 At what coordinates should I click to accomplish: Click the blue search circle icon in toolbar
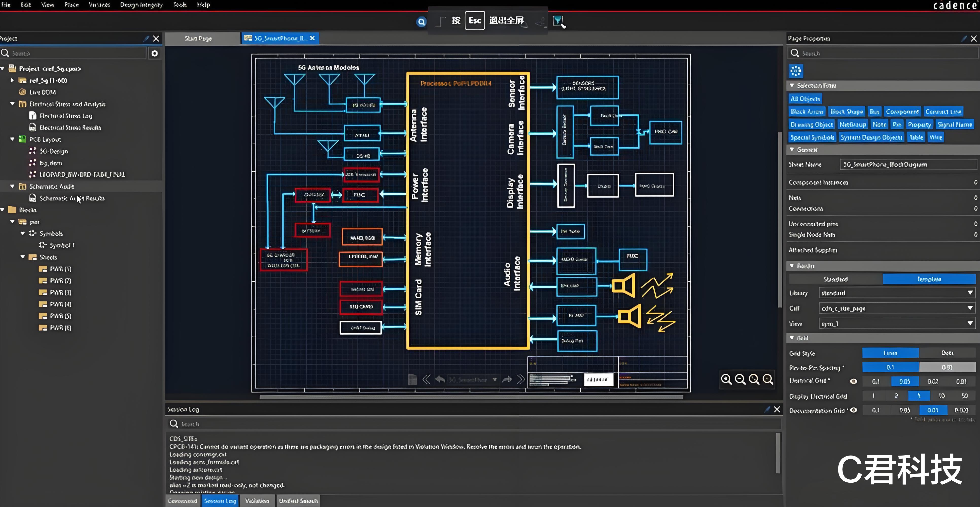coord(421,22)
